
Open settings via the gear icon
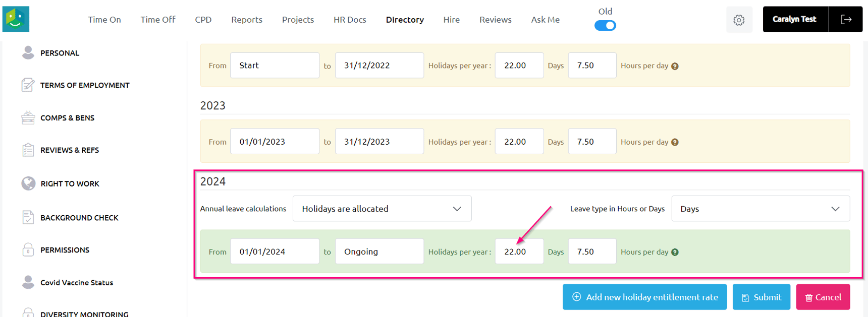739,20
